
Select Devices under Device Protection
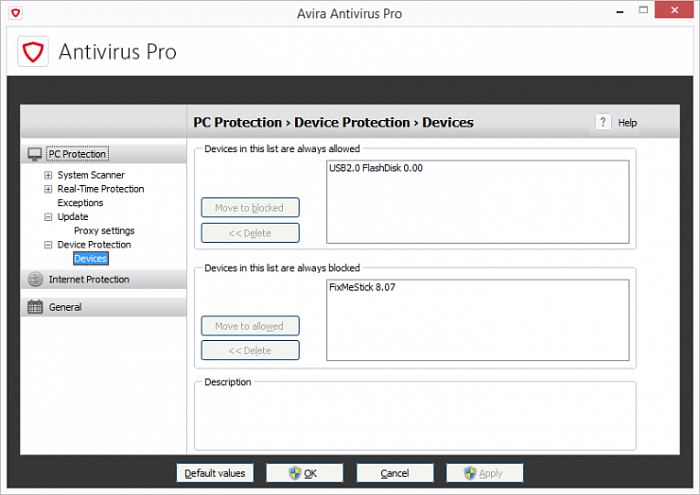pos(90,259)
